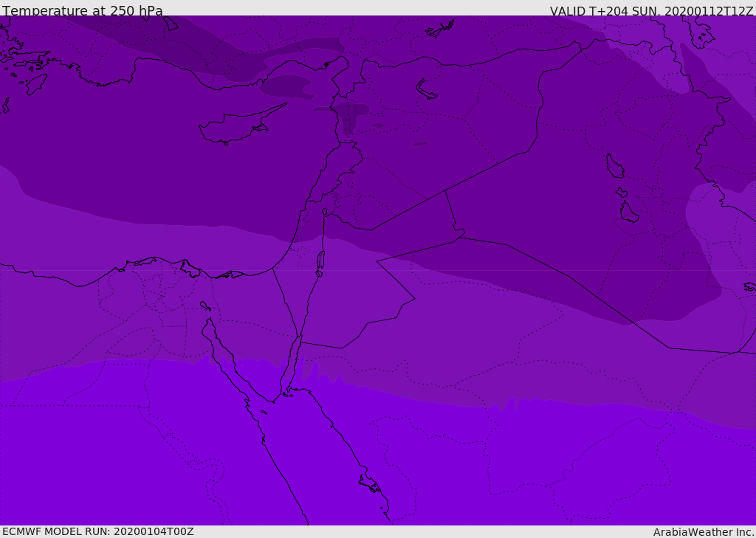Click the Rhodes island near Turkey coast
Image resolution: width=756 pixels, height=538 pixels.
36,84
